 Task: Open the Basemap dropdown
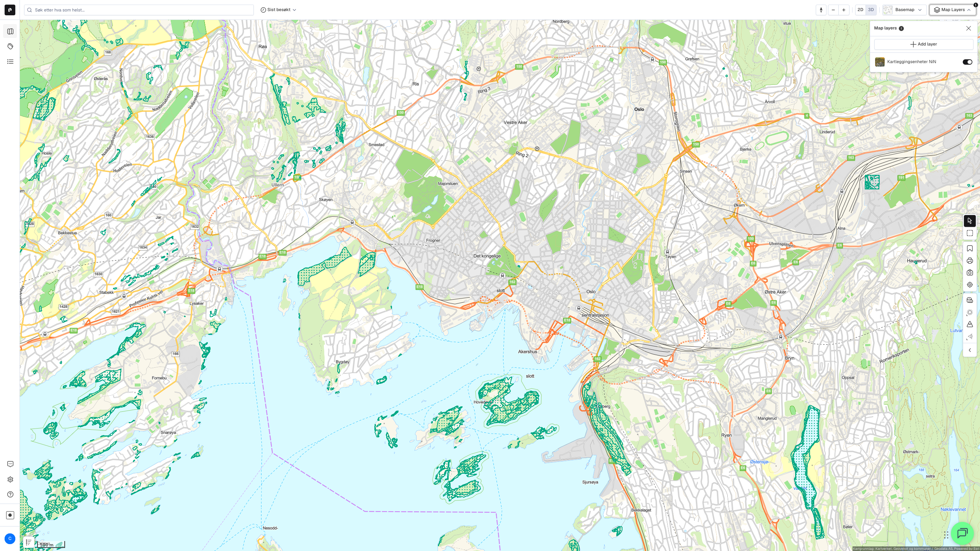point(904,10)
